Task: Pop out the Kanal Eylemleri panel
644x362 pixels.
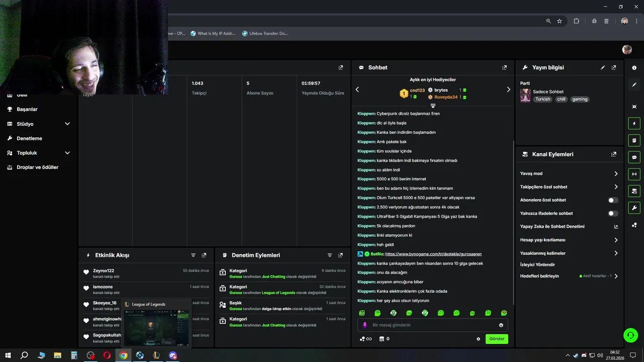Action: [614, 154]
